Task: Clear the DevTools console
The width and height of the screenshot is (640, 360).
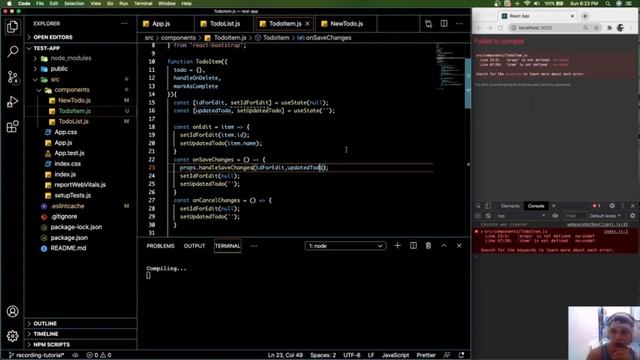Action: 488,216
